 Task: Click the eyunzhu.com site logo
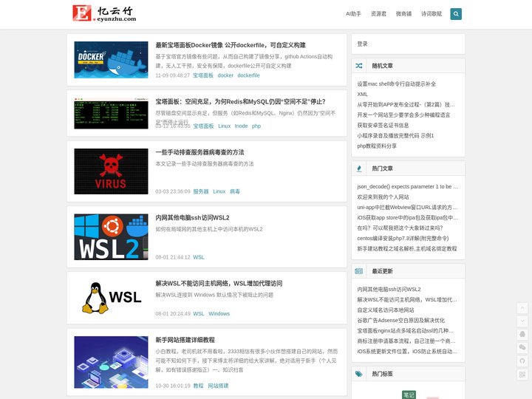click(104, 13)
